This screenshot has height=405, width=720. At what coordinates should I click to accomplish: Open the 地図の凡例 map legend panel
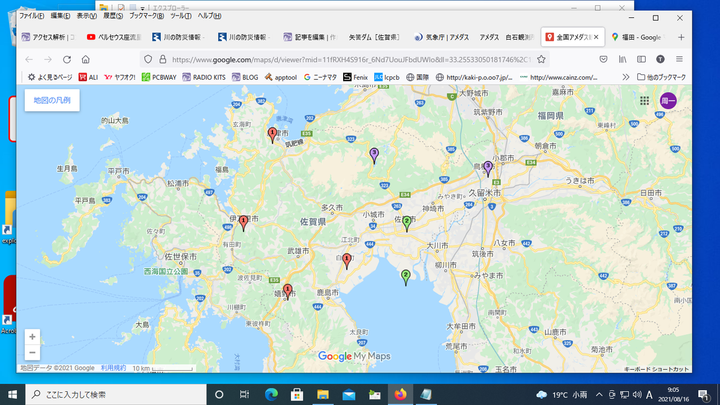pos(52,100)
